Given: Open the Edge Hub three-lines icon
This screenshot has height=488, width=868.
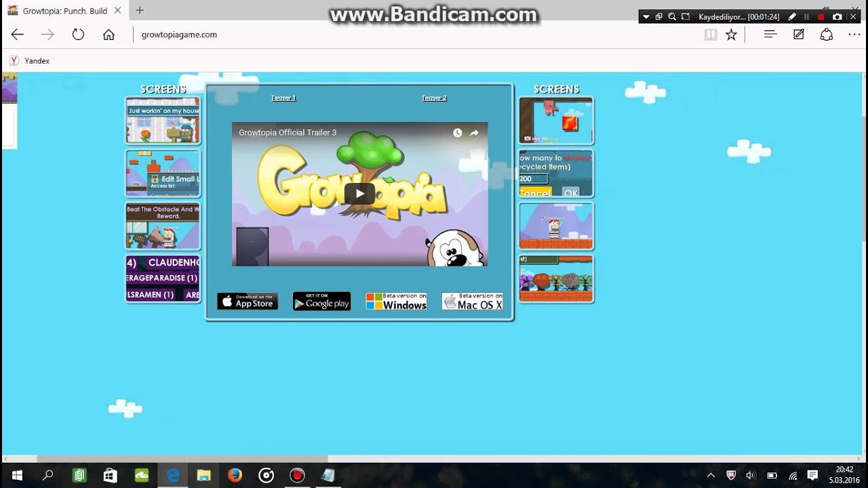Looking at the screenshot, I should [x=770, y=35].
